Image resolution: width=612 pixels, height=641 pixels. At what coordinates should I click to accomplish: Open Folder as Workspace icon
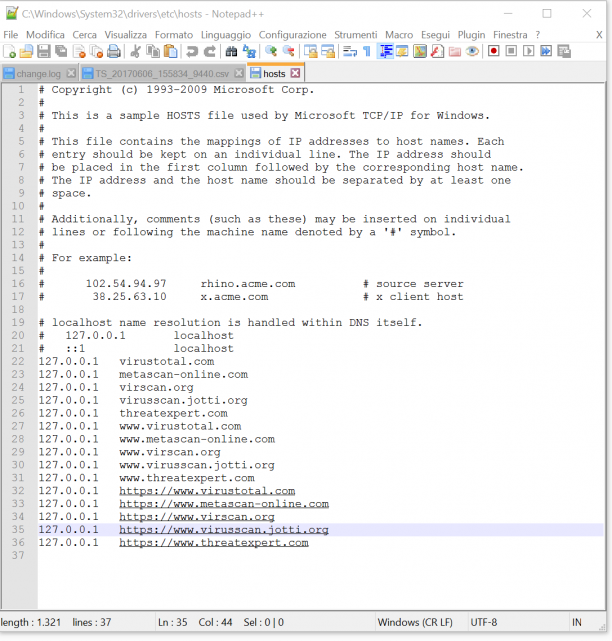[x=455, y=52]
